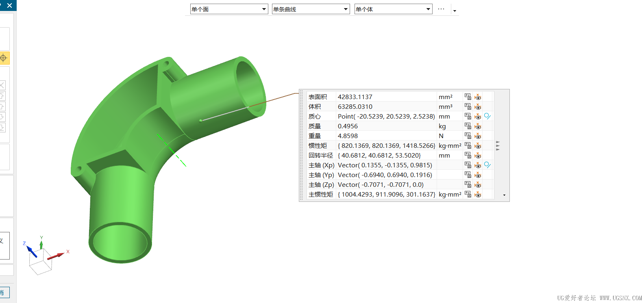Image resolution: width=644 pixels, height=303 pixels.
Task: Toggle the 质心 row's eye display icon
Action: click(478, 116)
